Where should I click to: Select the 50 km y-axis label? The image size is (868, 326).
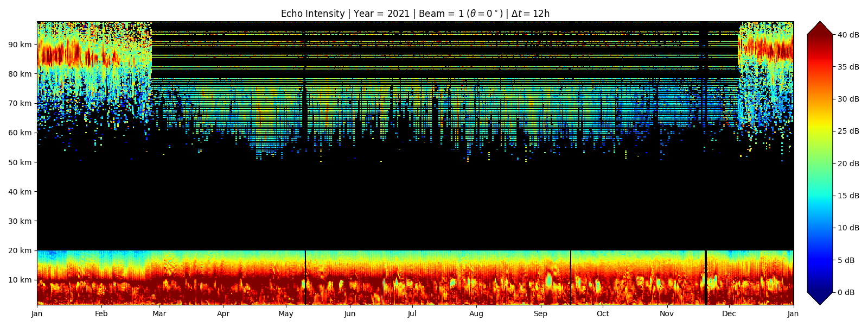click(x=21, y=162)
